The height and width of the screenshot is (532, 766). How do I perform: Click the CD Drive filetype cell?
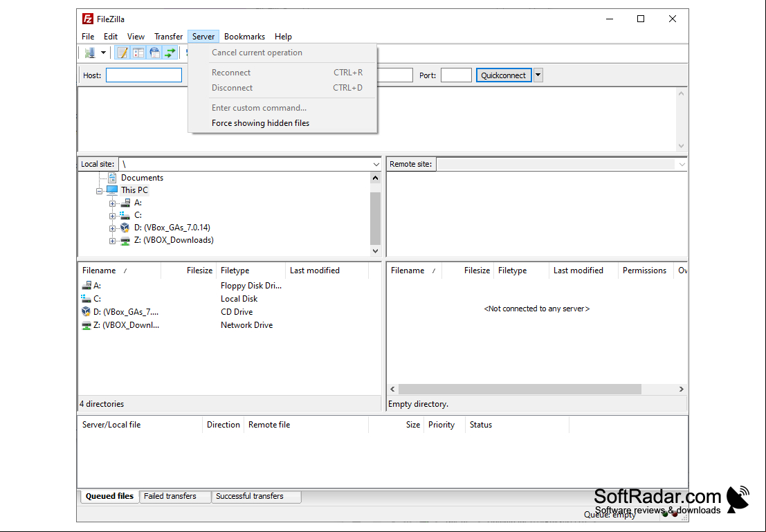[237, 312]
